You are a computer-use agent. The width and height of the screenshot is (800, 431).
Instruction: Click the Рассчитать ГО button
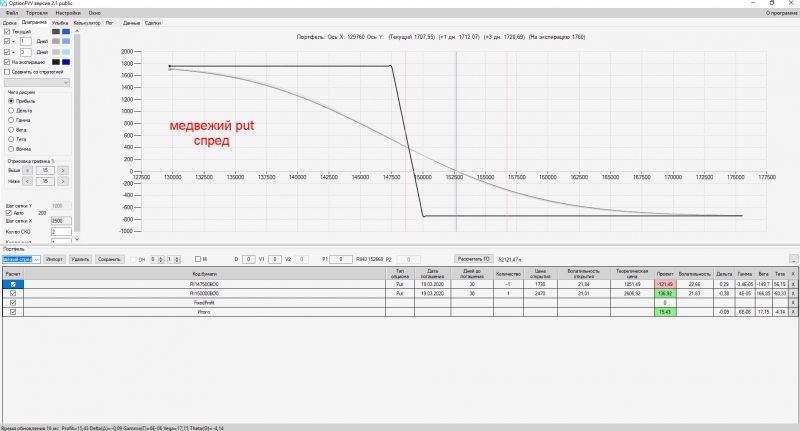click(473, 259)
